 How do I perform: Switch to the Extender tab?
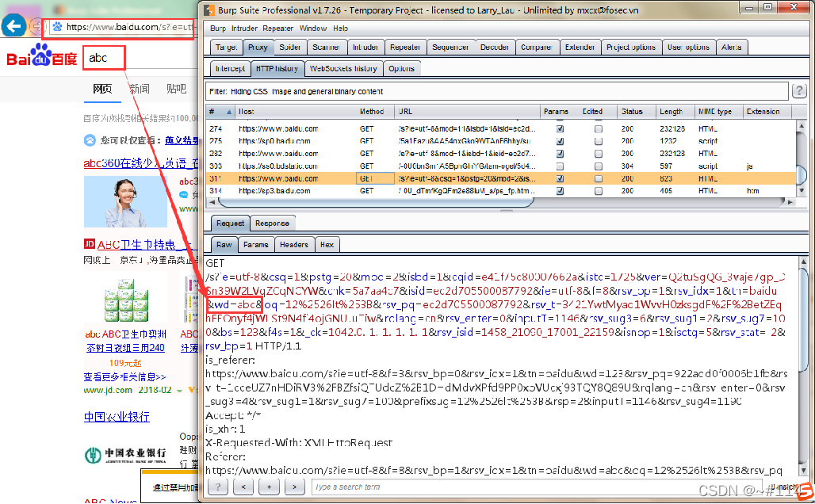pyautogui.click(x=580, y=48)
